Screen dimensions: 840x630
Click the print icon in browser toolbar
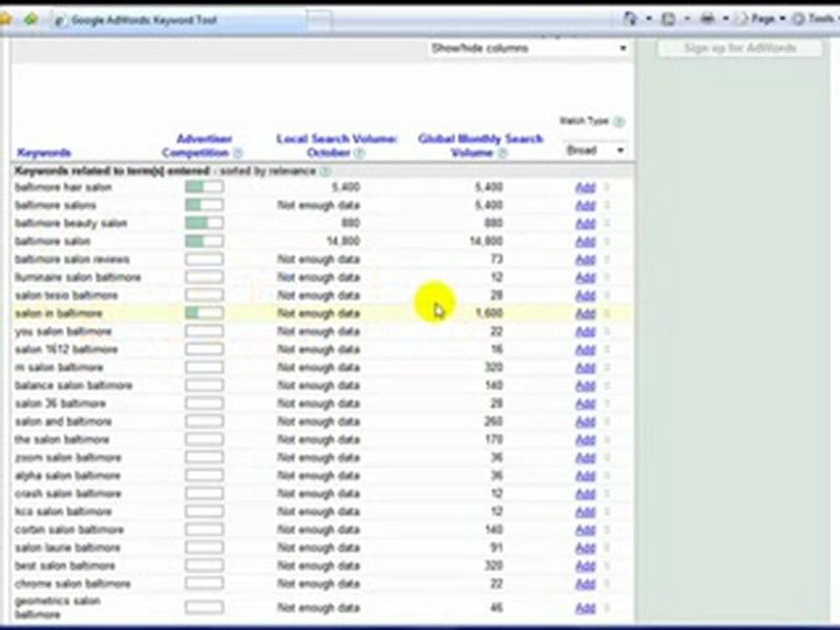[x=707, y=18]
